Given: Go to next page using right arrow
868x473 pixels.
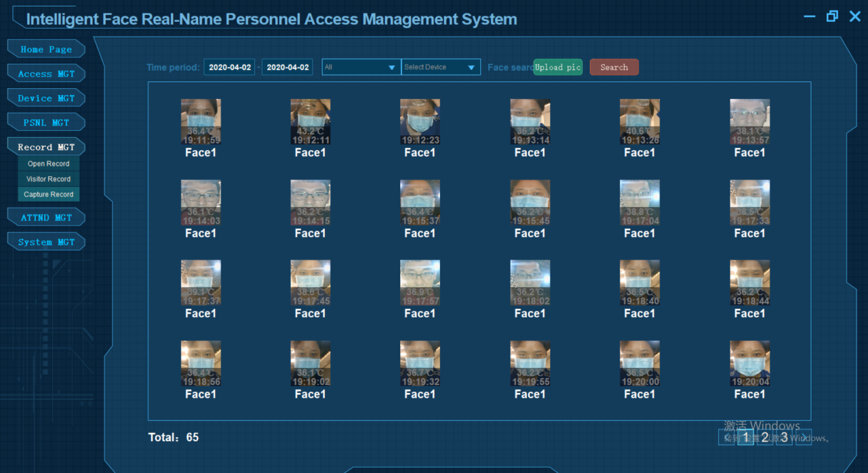Looking at the screenshot, I should (x=803, y=438).
